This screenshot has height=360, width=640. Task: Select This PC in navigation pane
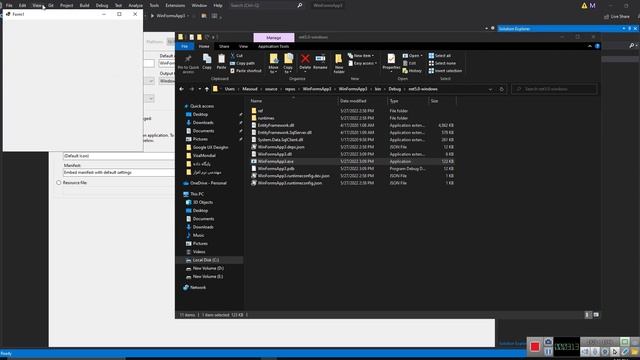197,194
